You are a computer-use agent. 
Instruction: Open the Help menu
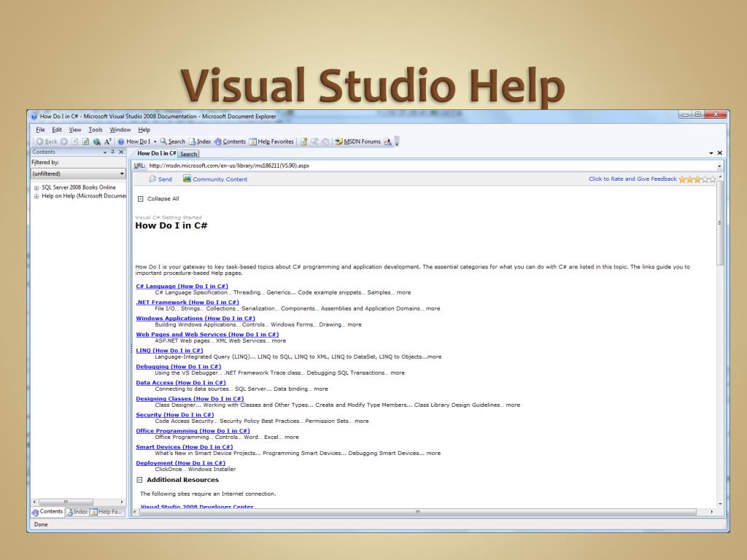point(144,130)
